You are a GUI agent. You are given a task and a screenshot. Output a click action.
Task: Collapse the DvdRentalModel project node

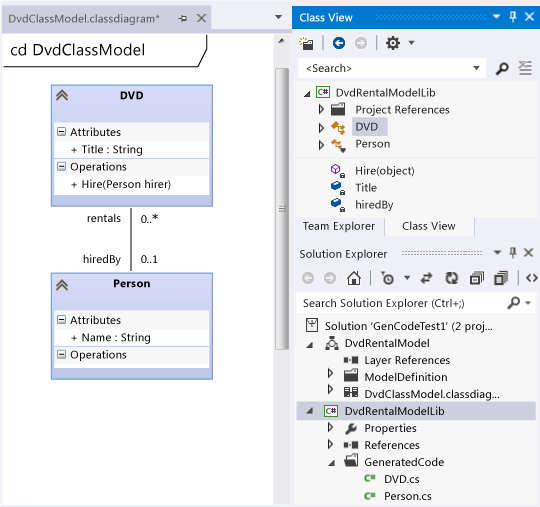(x=310, y=345)
